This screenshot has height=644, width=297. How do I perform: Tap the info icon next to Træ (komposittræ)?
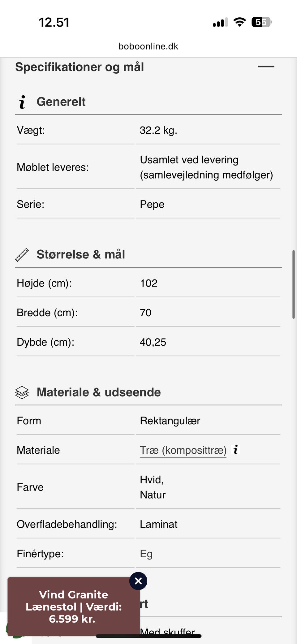[236, 449]
